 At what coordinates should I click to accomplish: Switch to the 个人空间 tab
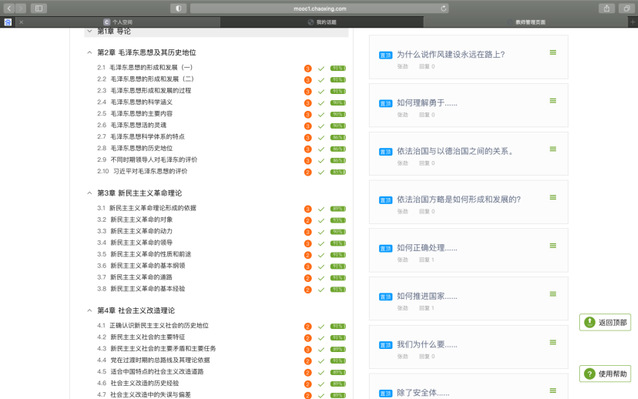118,22
